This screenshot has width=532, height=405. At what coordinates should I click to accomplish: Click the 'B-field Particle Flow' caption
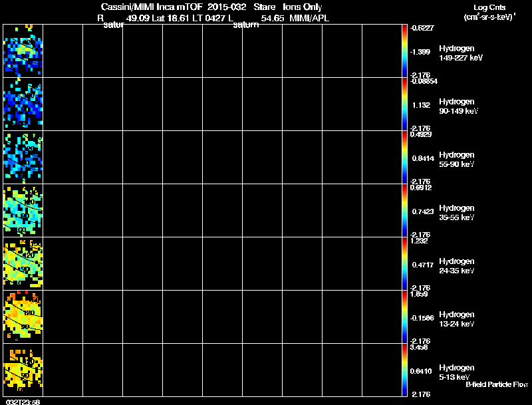pos(497,384)
